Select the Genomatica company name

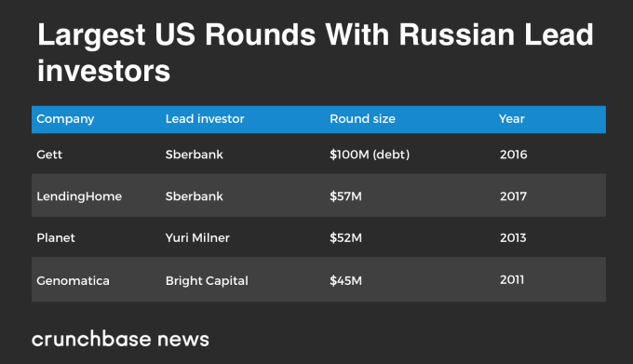click(73, 280)
